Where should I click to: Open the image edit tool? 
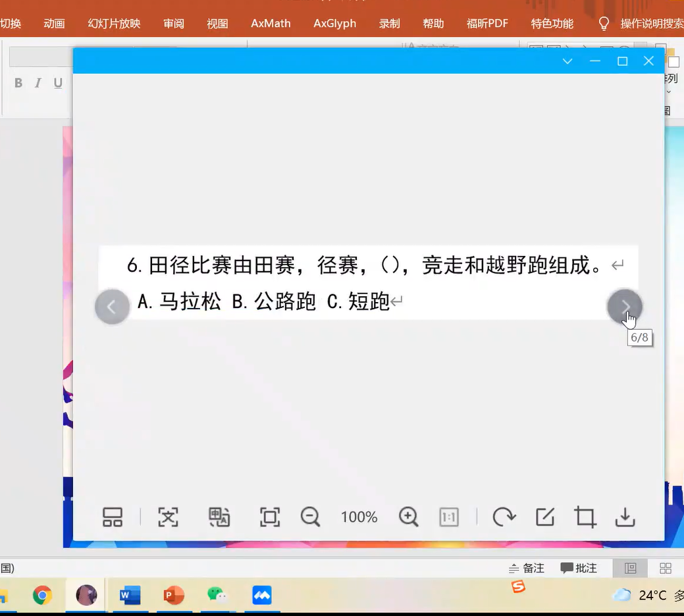pyautogui.click(x=545, y=517)
